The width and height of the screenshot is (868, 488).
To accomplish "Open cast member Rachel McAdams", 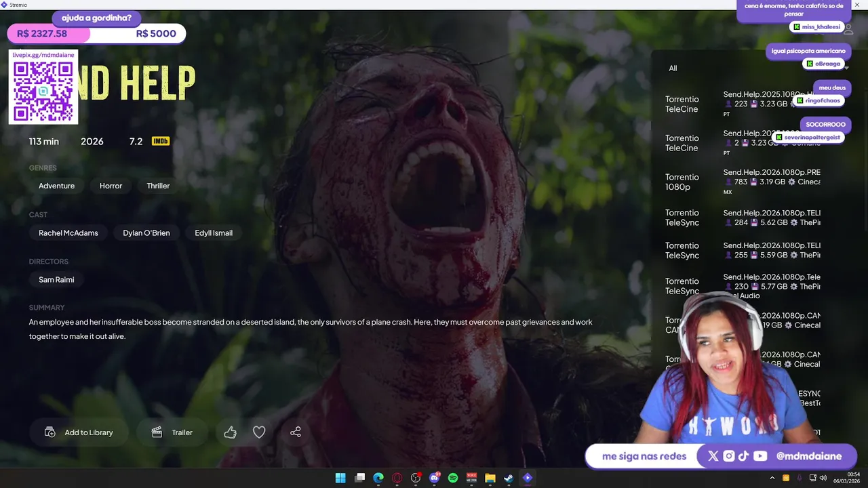I will tap(68, 232).
